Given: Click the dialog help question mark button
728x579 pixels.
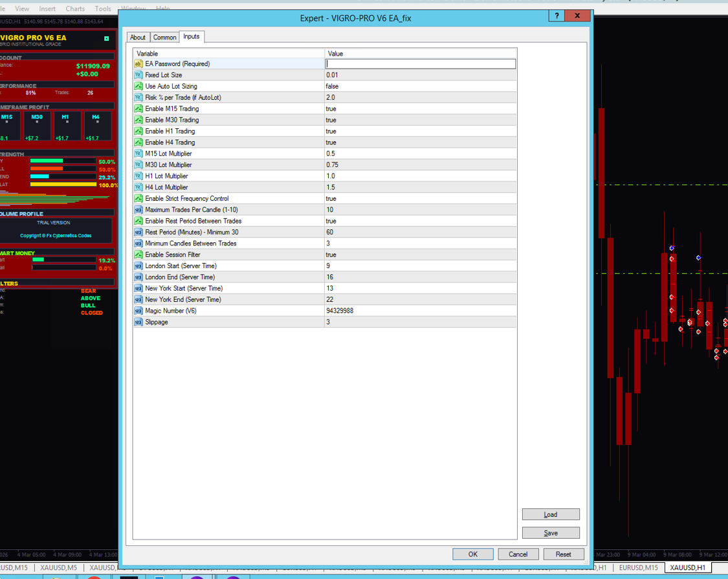Looking at the screenshot, I should pos(556,16).
